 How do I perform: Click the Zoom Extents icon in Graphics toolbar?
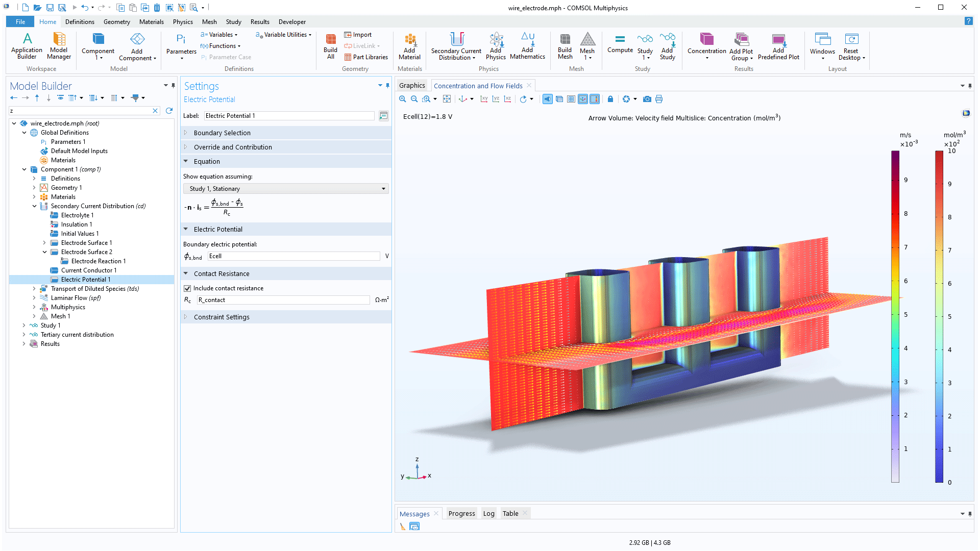tap(447, 98)
